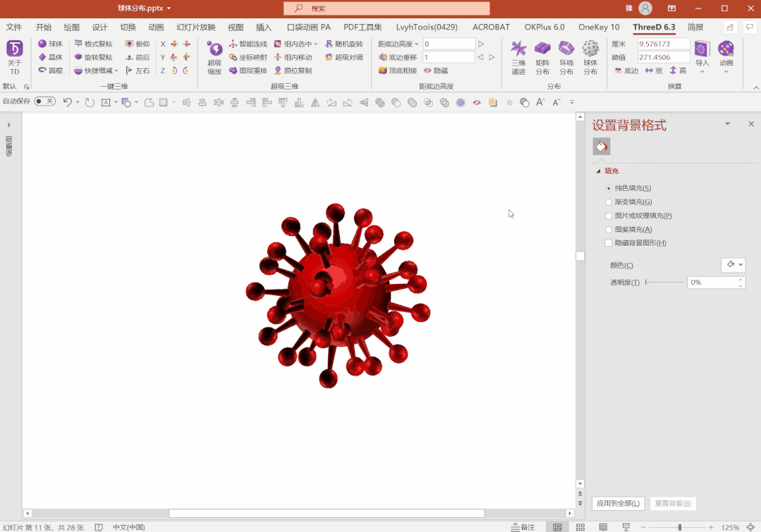Switch to the 动画 Animations tab
Image resolution: width=761 pixels, height=532 pixels.
(156, 27)
